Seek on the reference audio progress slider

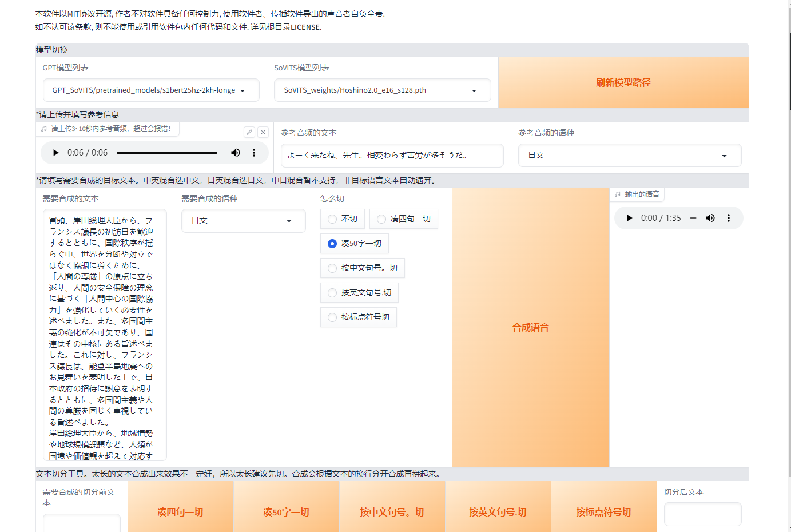(x=166, y=153)
